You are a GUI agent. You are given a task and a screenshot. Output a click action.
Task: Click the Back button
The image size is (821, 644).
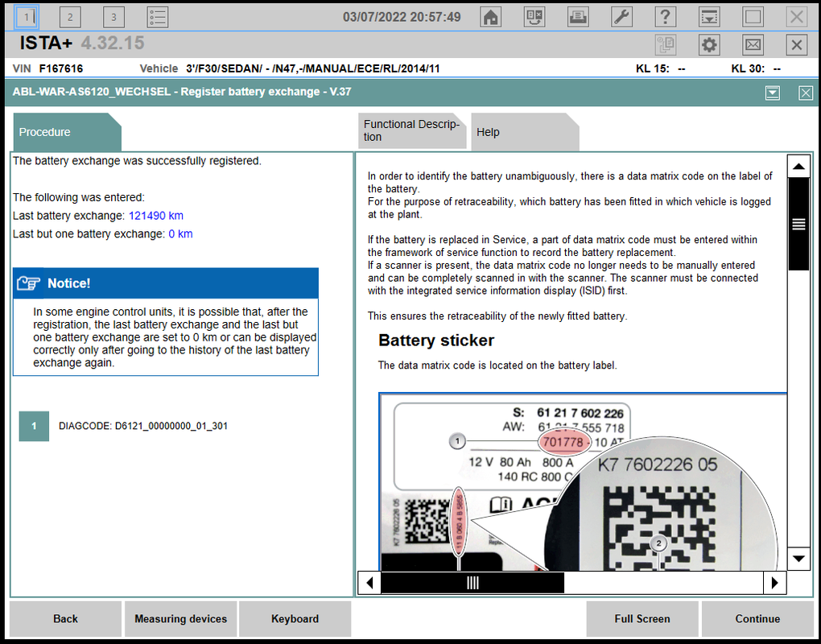[x=65, y=619]
